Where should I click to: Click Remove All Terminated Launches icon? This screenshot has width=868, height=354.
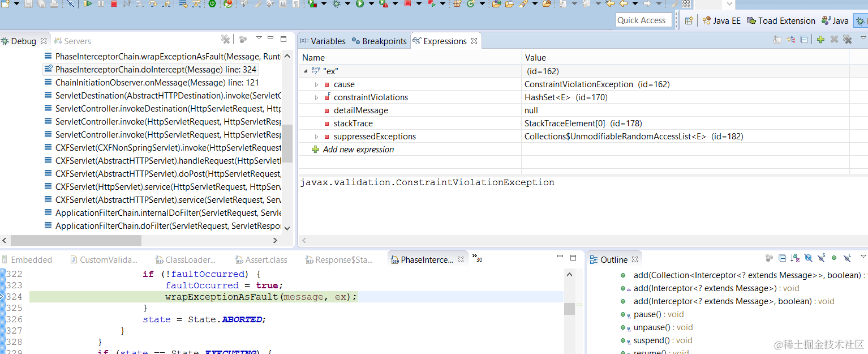pyautogui.click(x=225, y=39)
